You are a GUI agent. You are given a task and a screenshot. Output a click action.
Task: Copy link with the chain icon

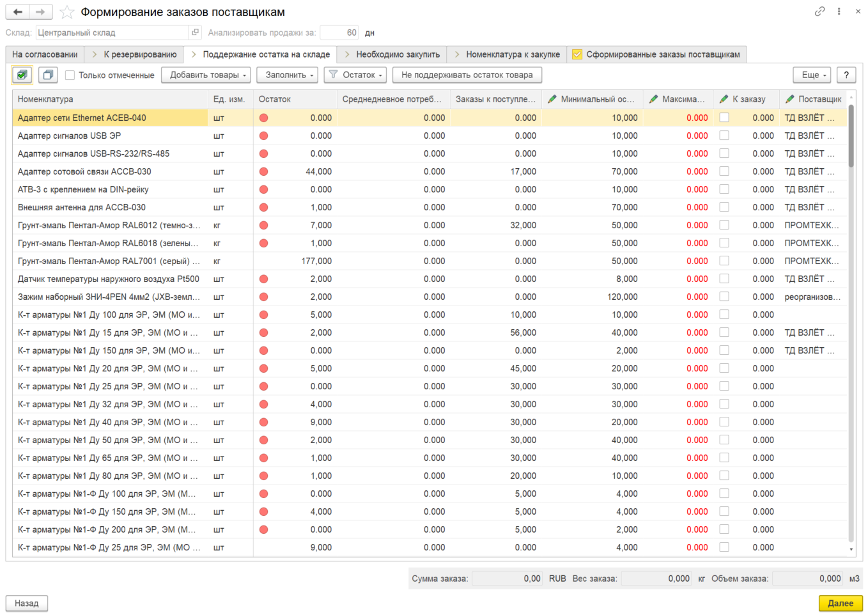coord(819,12)
